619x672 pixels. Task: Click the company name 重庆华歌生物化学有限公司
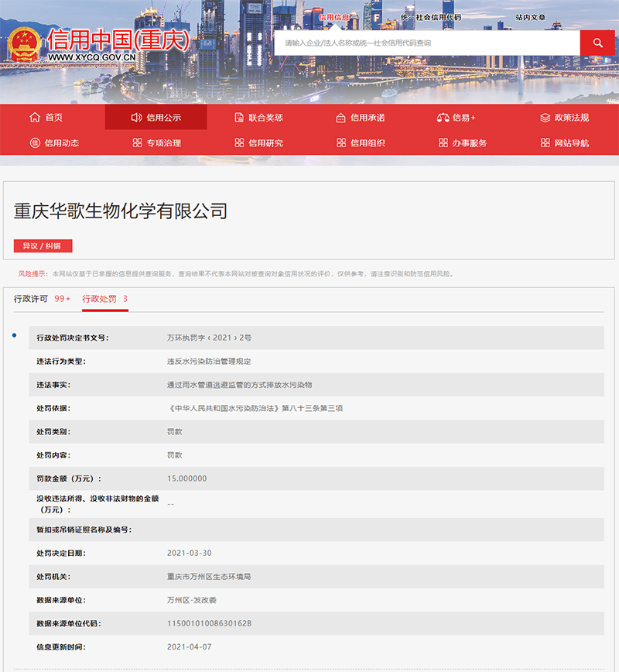pos(121,211)
